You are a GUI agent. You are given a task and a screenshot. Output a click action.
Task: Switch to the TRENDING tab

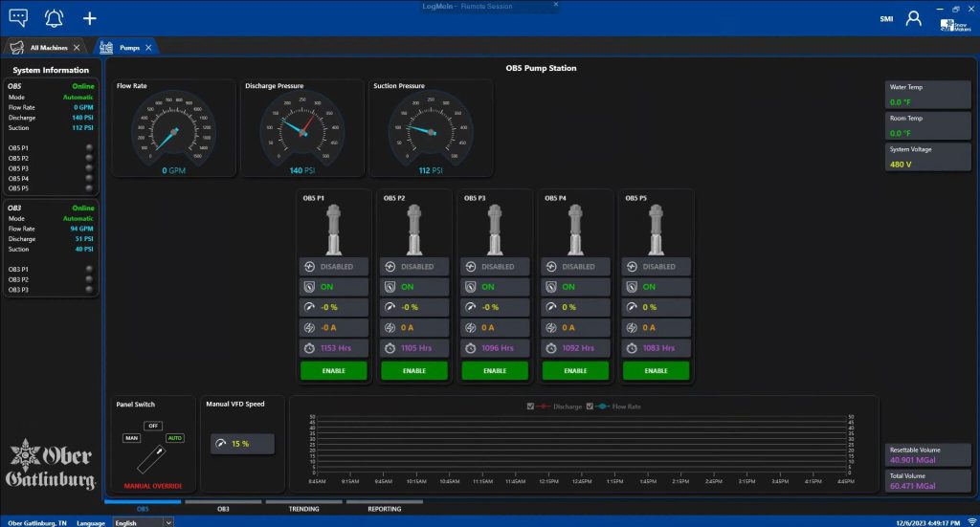[303, 509]
